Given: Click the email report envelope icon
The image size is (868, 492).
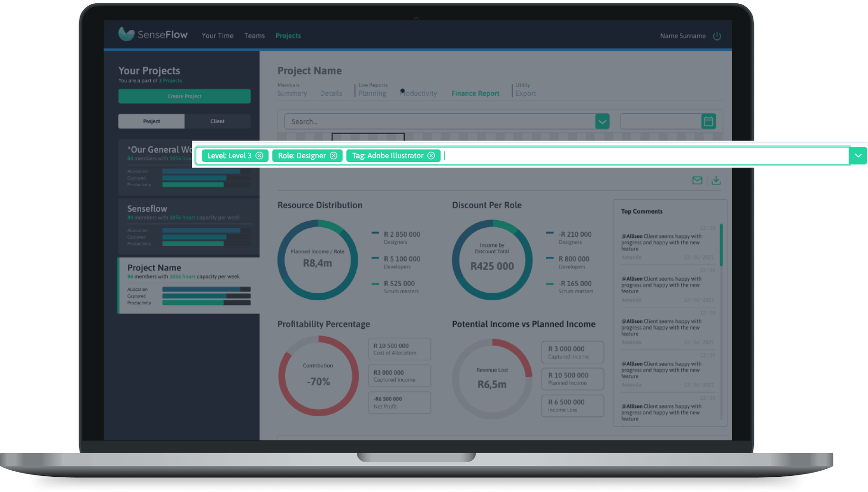Looking at the screenshot, I should (x=697, y=180).
